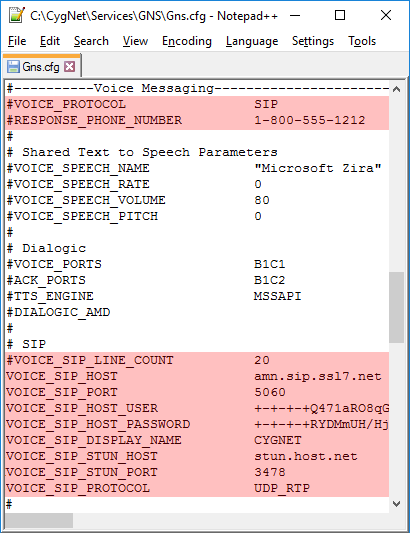Click the amn.sip.ssl7.net host value
This screenshot has width=410, height=533.
(x=318, y=376)
